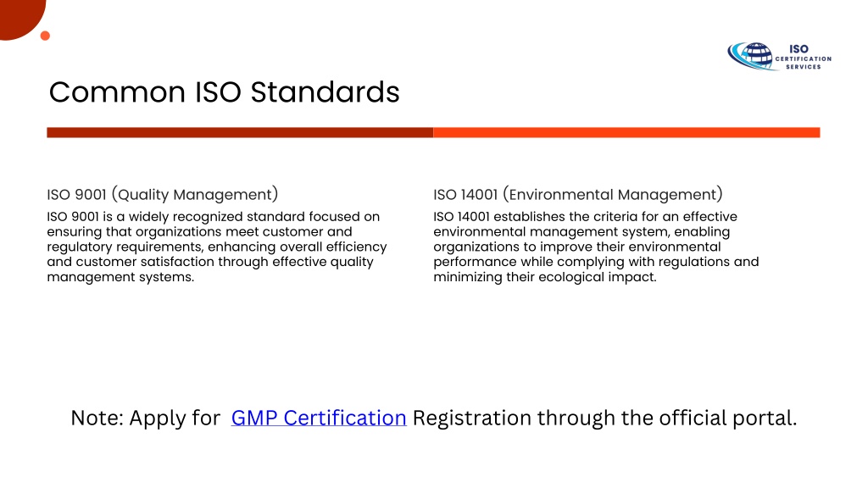Click the line "environmental management system, enabling"
The height and width of the screenshot is (488, 868).
tap(581, 232)
